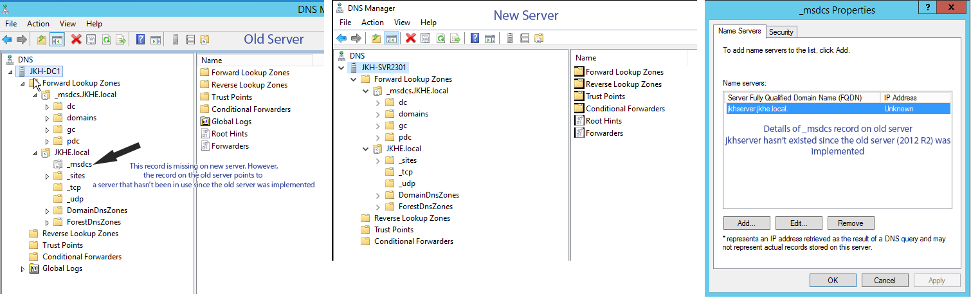Select Name Servers tab in _msdcs Properties
This screenshot has height=307, width=980.
pyautogui.click(x=740, y=31)
